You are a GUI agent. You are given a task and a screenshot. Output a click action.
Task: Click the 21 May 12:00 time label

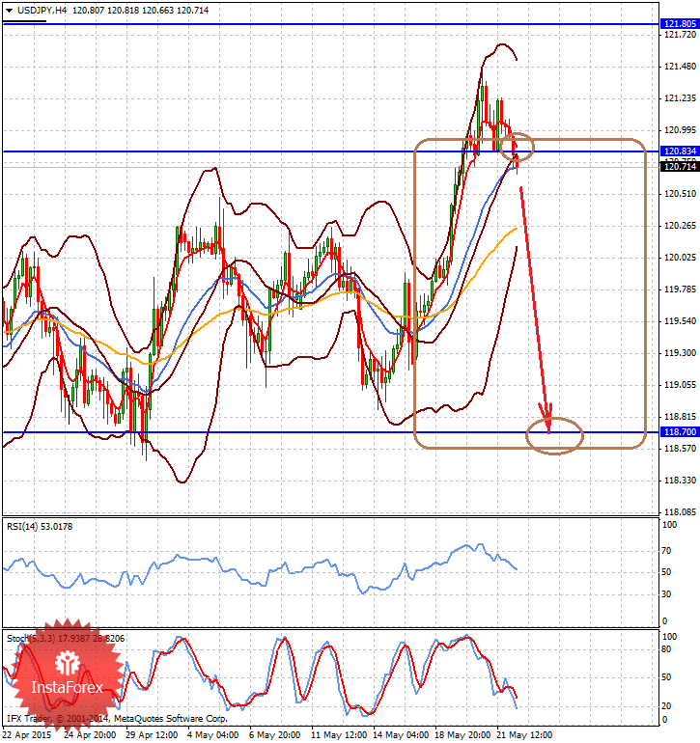point(524,735)
